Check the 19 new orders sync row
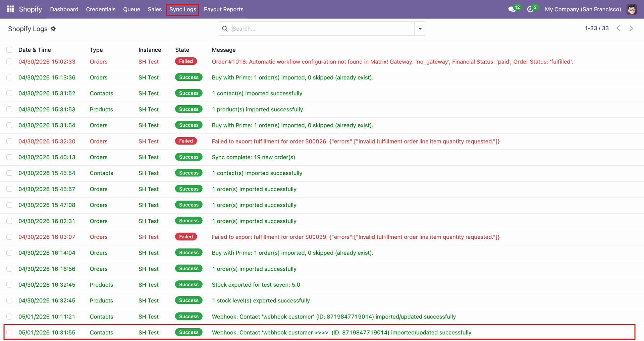Image resolution: width=644 pixels, height=341 pixels. click(x=9, y=157)
